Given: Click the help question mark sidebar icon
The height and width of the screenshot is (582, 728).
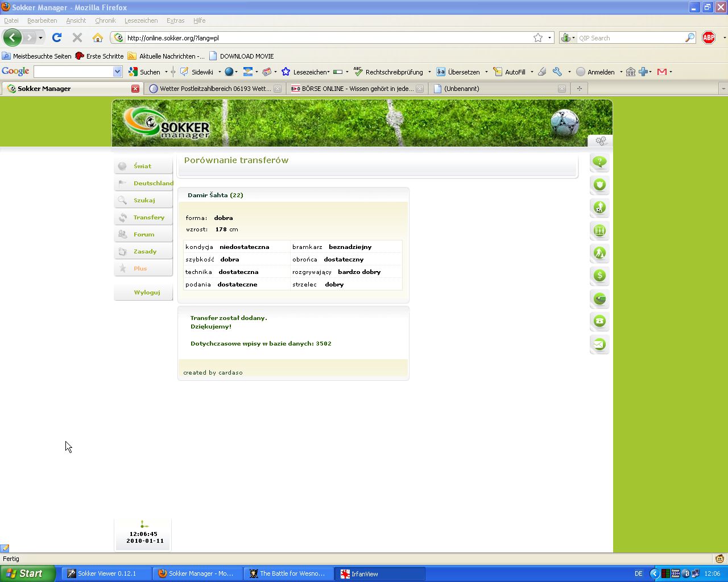Looking at the screenshot, I should click(599, 162).
